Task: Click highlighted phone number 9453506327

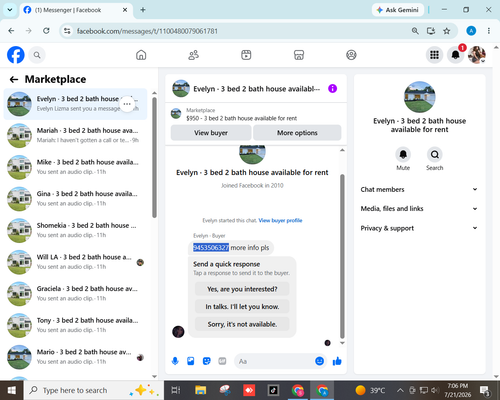Action: coord(211,248)
